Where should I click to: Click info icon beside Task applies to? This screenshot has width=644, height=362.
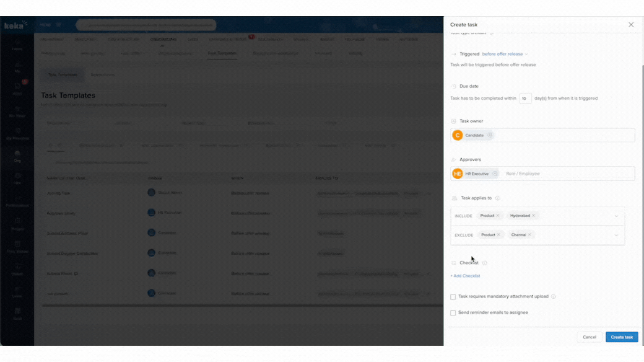click(x=498, y=198)
